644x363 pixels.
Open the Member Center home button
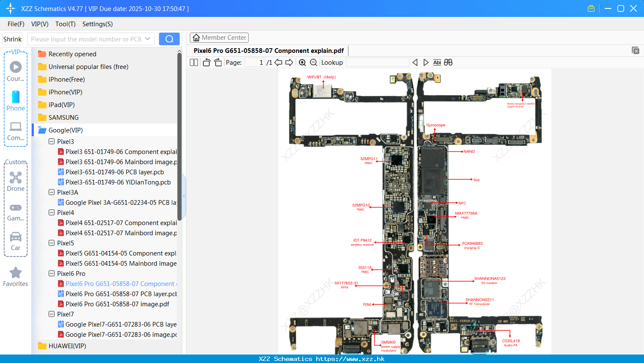click(219, 38)
